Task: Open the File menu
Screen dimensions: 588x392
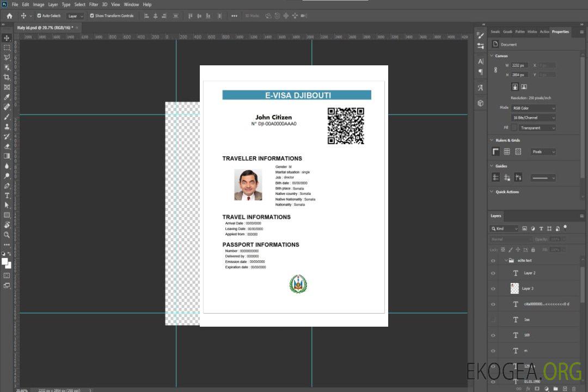Action: [x=15, y=4]
